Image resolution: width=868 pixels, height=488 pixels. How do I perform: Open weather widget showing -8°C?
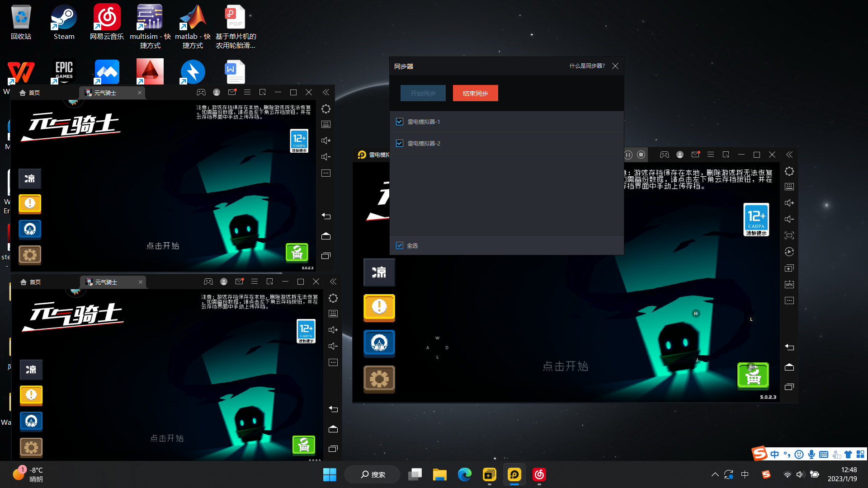click(28, 474)
